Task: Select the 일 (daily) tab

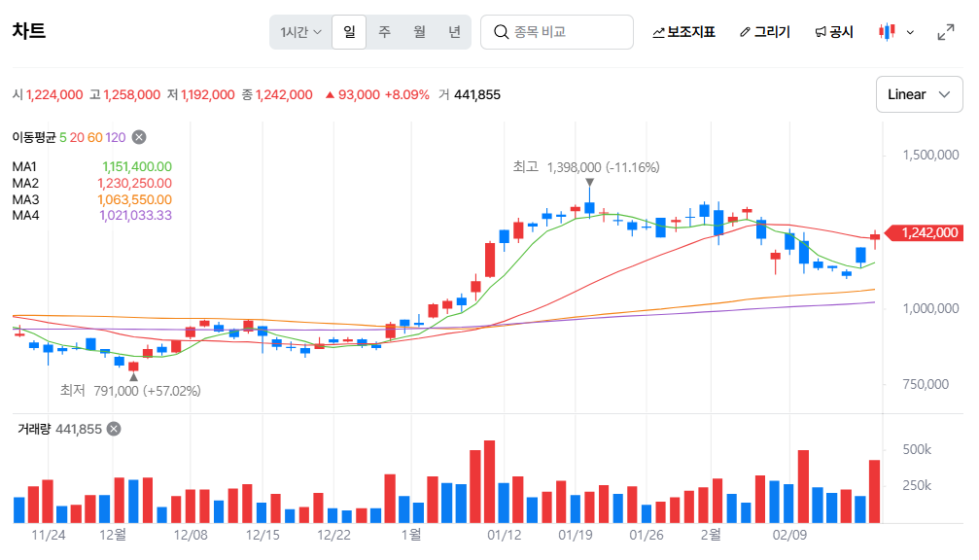Action: (349, 32)
